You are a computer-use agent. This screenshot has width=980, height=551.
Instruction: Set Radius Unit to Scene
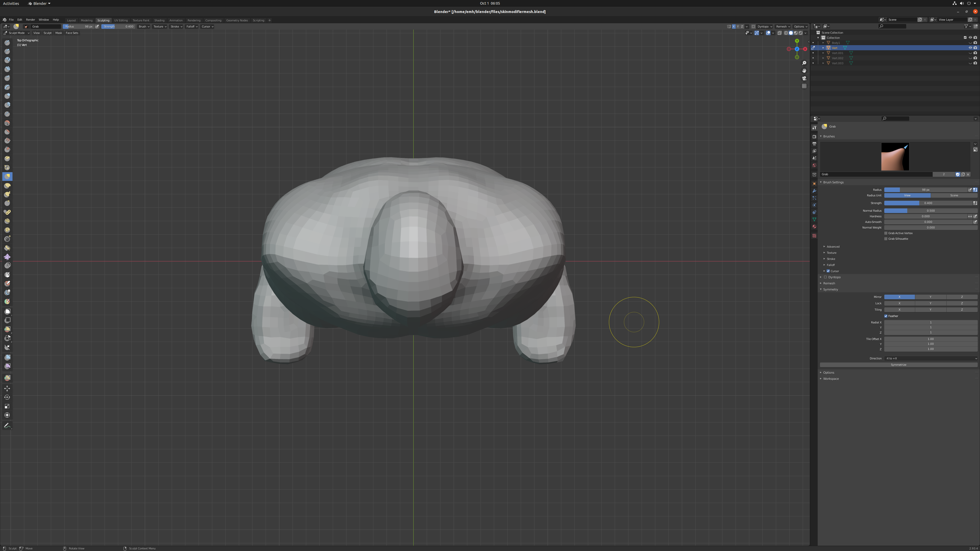[954, 195]
